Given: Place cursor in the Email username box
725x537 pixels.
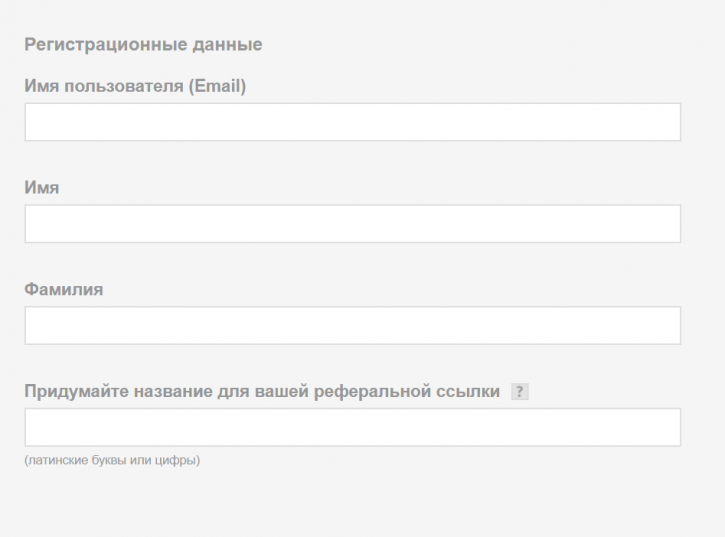Looking at the screenshot, I should tap(353, 122).
